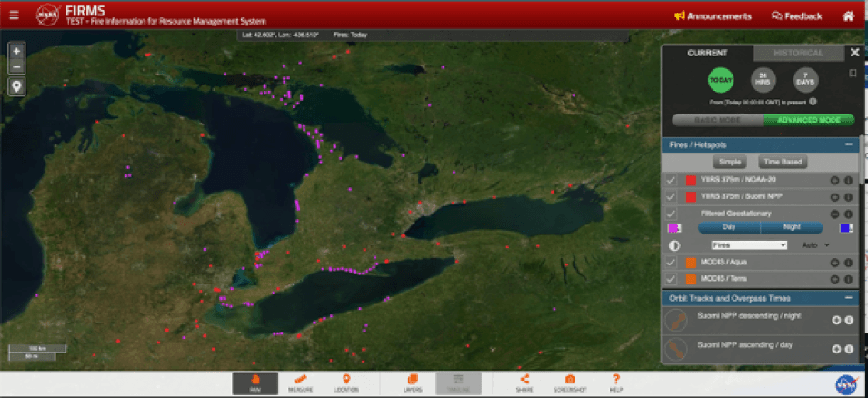Open the Location tool
The width and height of the screenshot is (868, 398).
[346, 383]
